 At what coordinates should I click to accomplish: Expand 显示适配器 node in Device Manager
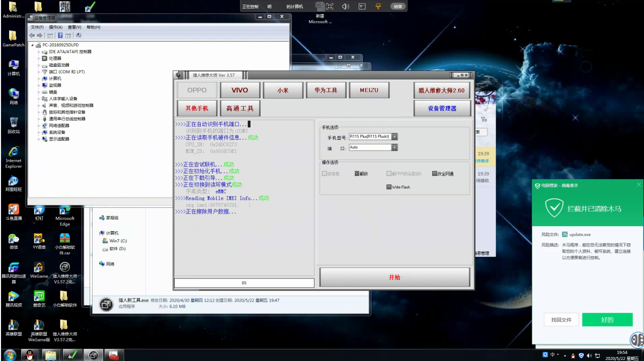(39, 139)
